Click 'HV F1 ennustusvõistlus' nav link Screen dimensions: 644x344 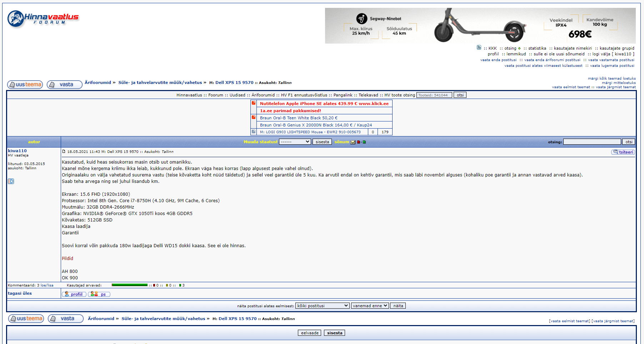[304, 95]
